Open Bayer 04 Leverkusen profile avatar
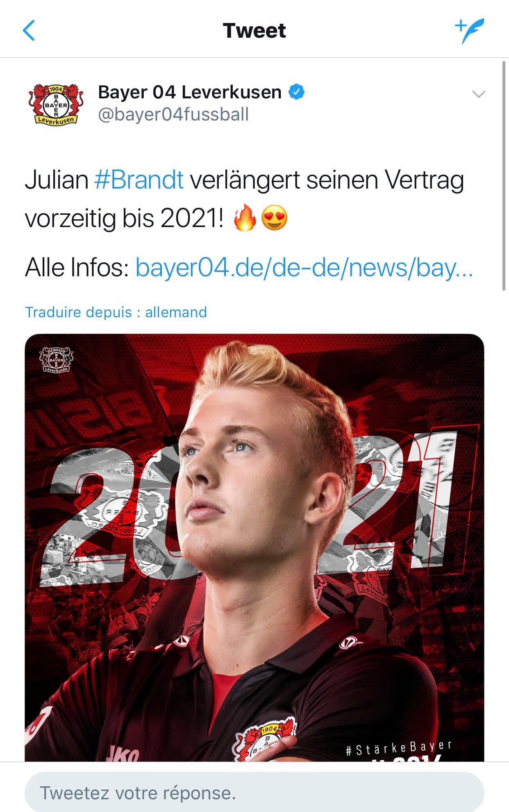The height and width of the screenshot is (812, 509). click(55, 105)
